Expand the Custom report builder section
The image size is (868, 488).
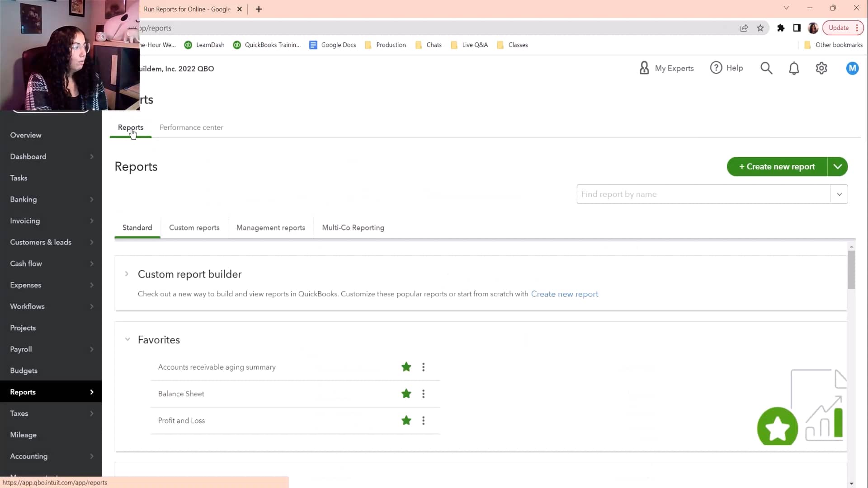click(x=127, y=274)
